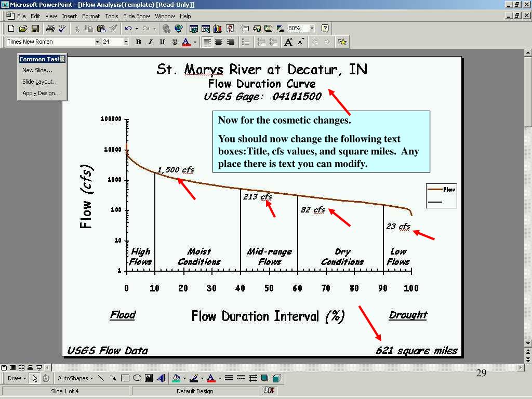Screen dimensions: 532x399
Task: Click the Open file icon
Action: tap(23, 29)
